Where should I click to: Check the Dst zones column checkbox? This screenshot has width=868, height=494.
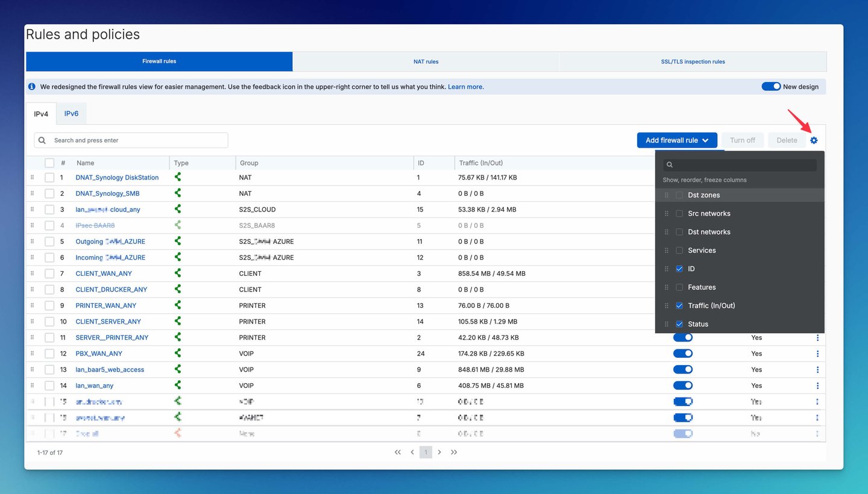679,195
